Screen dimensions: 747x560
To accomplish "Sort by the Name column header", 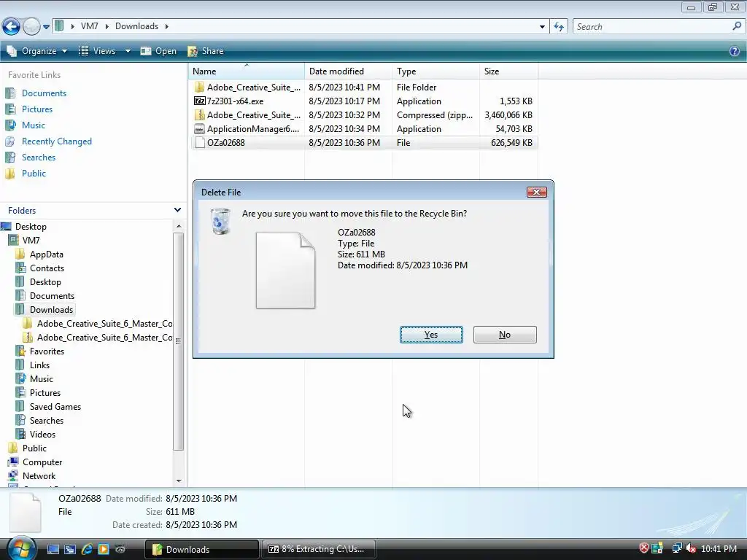I will [247, 71].
